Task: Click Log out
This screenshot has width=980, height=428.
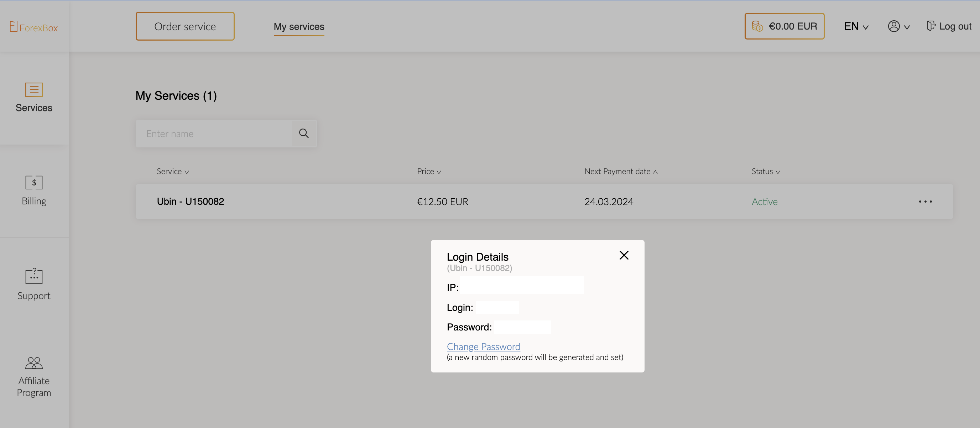Action: pyautogui.click(x=949, y=26)
